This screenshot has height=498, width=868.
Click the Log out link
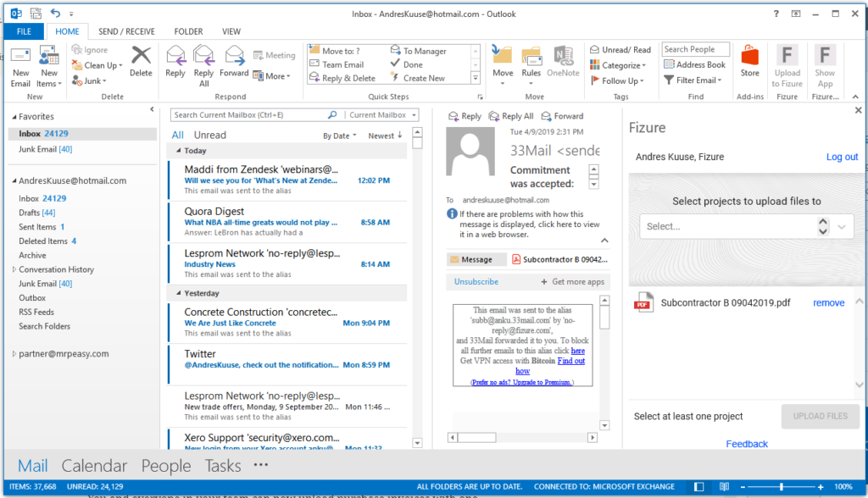click(x=842, y=158)
